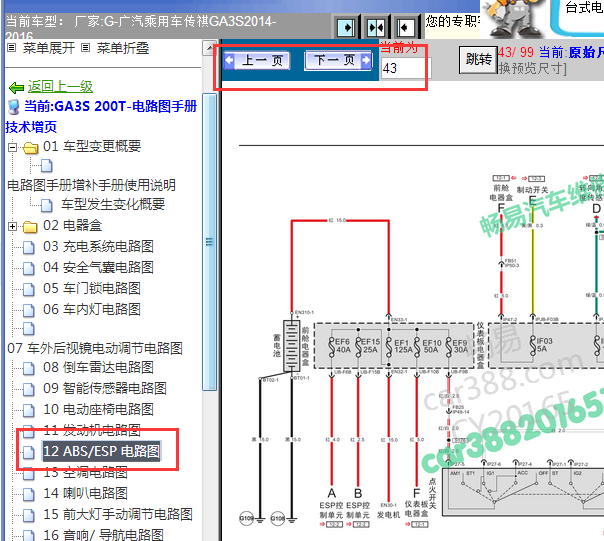Click the center-split double arrow icon

tap(376, 28)
